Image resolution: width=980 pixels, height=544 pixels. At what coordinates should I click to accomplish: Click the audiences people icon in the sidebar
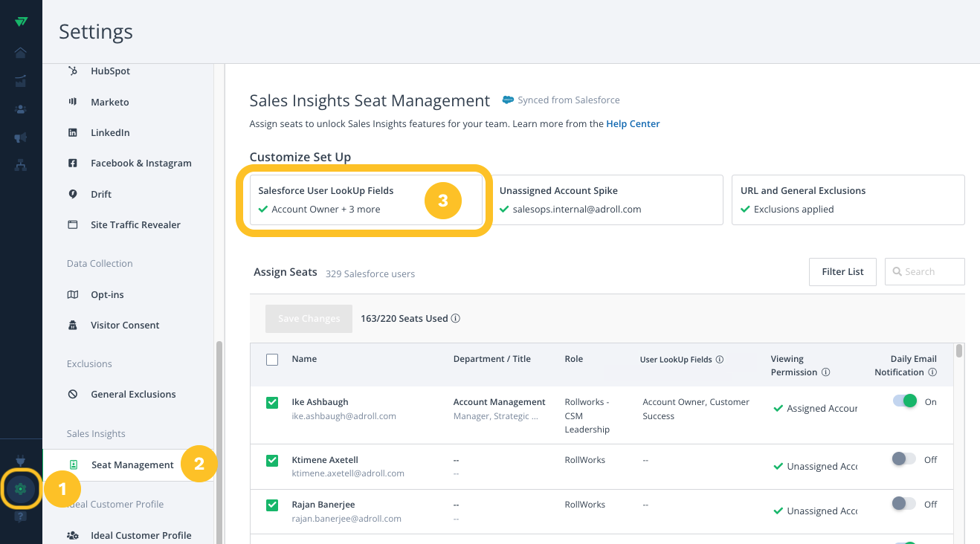click(x=21, y=109)
